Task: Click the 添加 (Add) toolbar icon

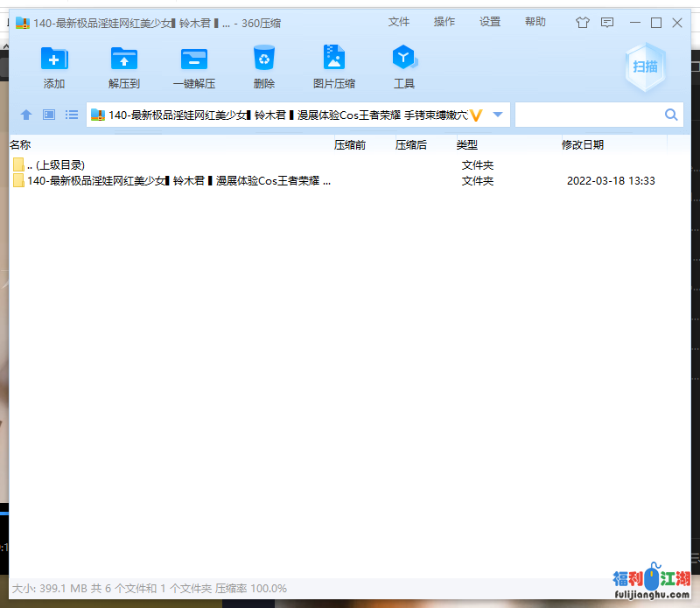Action: (x=54, y=59)
